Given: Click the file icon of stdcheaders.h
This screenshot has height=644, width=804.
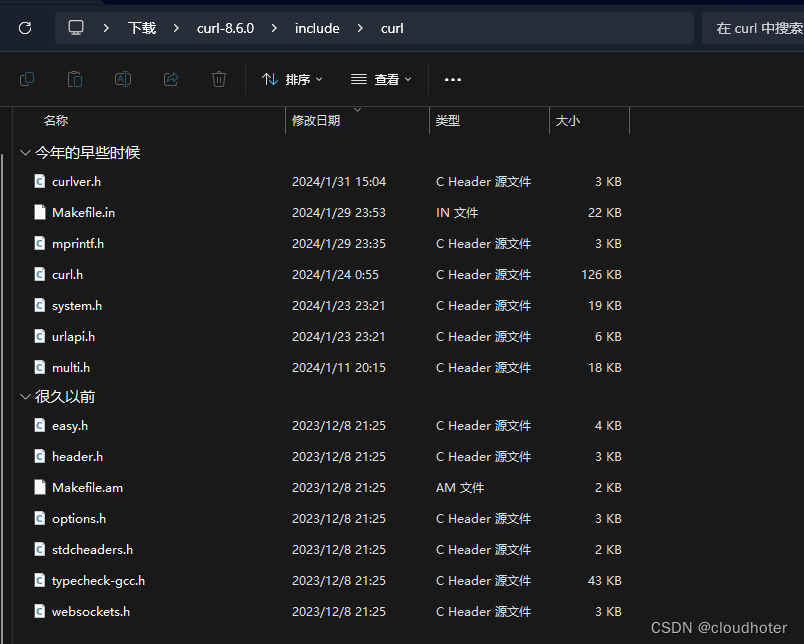Looking at the screenshot, I should pyautogui.click(x=40, y=550).
